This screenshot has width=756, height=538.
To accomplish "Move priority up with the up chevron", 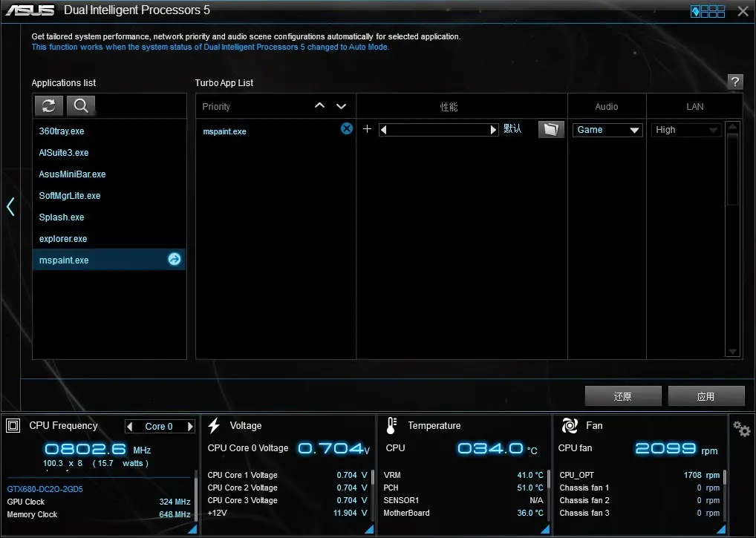I will click(319, 105).
